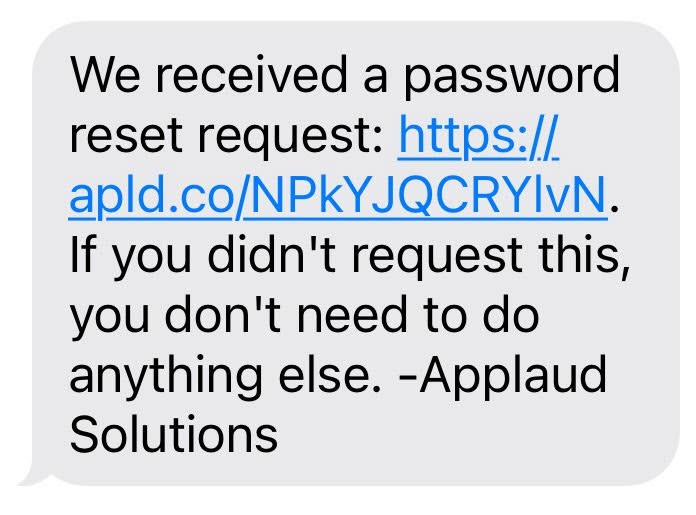The height and width of the screenshot is (515, 696).
Task: Click the word "We" starting the message
Action: click(105, 75)
